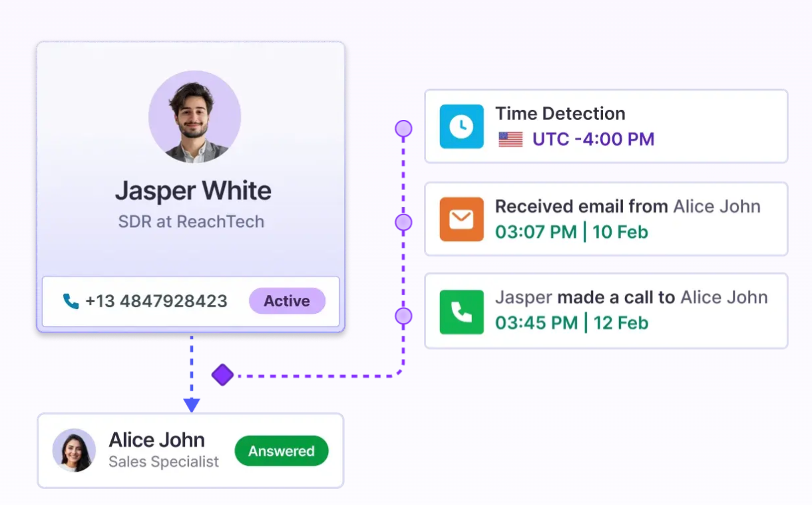Select the phone number +13 4847928423
This screenshot has height=505, width=812.
(x=156, y=301)
